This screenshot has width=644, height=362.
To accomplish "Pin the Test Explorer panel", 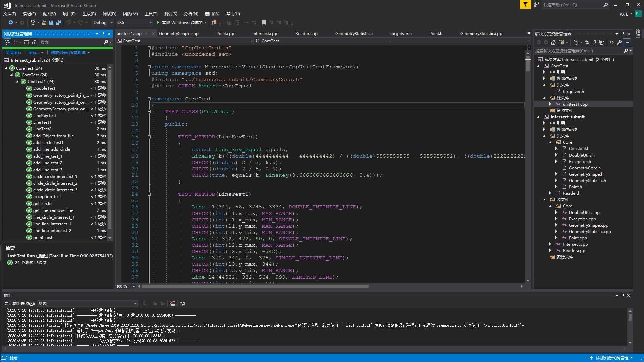I will [103, 34].
